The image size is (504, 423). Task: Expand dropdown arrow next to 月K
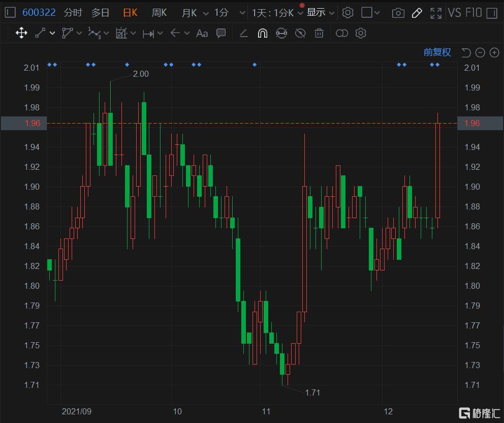[x=206, y=13]
